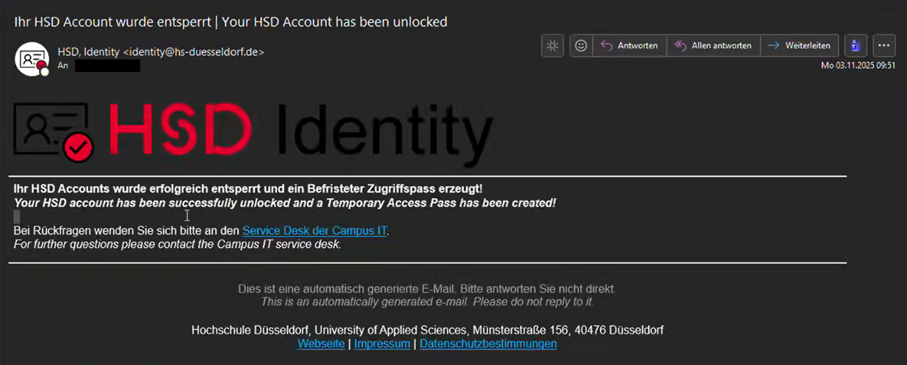Toggle the sun icon to switch background
Screen dimensions: 907x365
click(x=552, y=46)
